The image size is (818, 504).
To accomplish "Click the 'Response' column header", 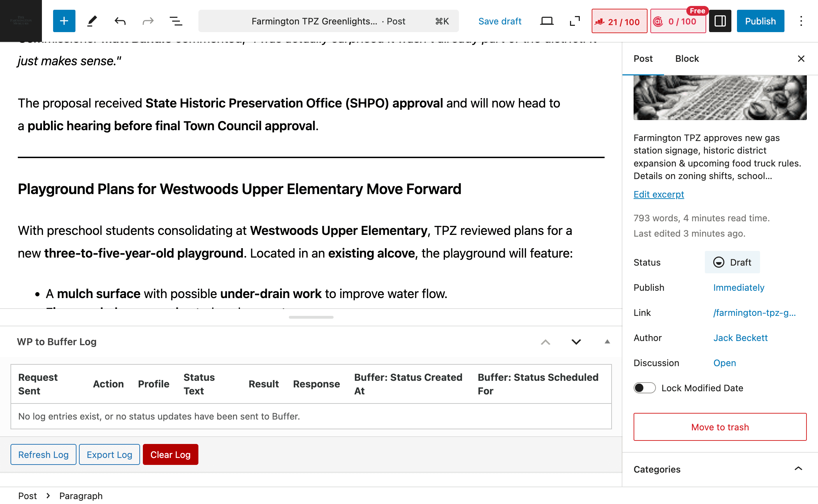I will 316,384.
